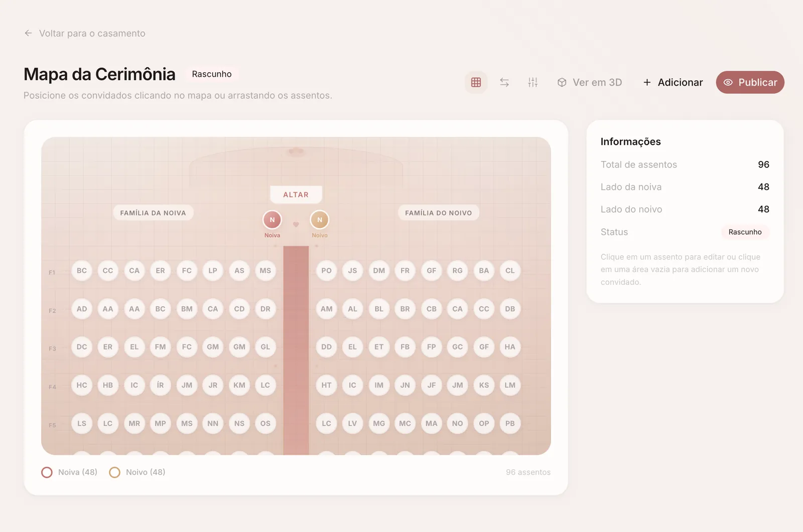Select seat PO in row F1
Viewport: 803px width, 532px height.
tap(327, 271)
